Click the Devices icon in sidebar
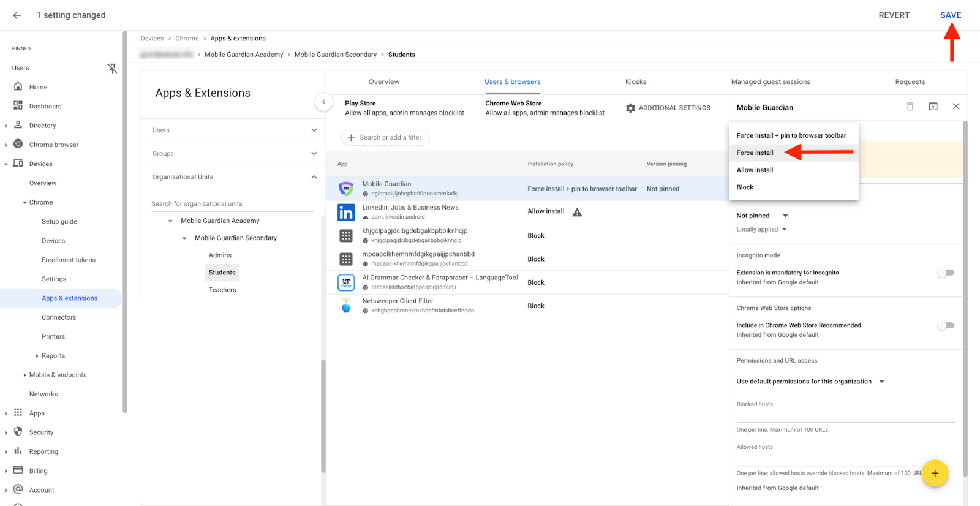 18,164
